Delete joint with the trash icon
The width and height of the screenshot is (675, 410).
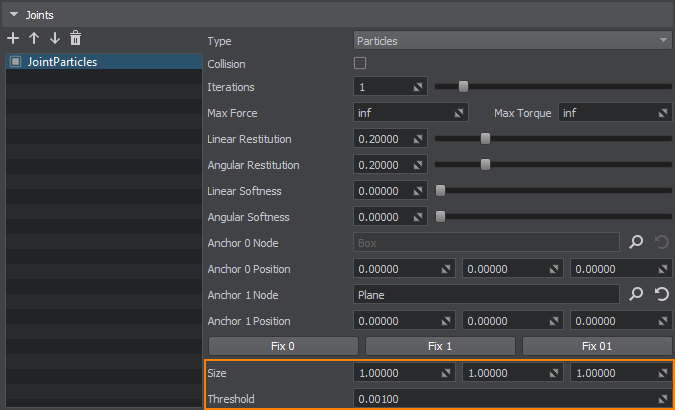[75, 38]
